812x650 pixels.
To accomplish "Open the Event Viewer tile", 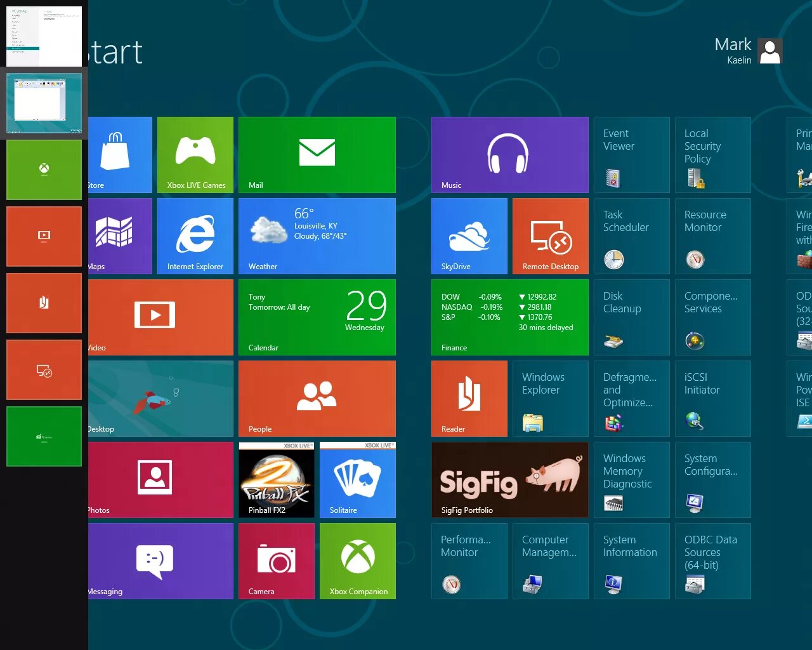I will 632,155.
